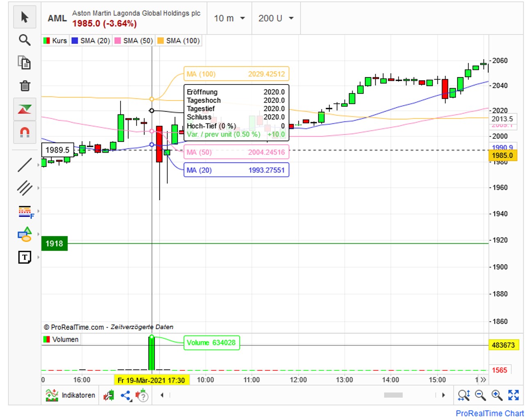Click the pink SMA (50) color swatch
The width and height of the screenshot is (531, 420).
118,41
